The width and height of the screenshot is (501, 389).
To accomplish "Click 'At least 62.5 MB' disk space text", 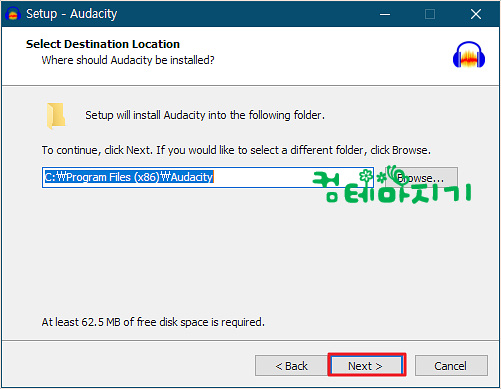I will coord(153,322).
